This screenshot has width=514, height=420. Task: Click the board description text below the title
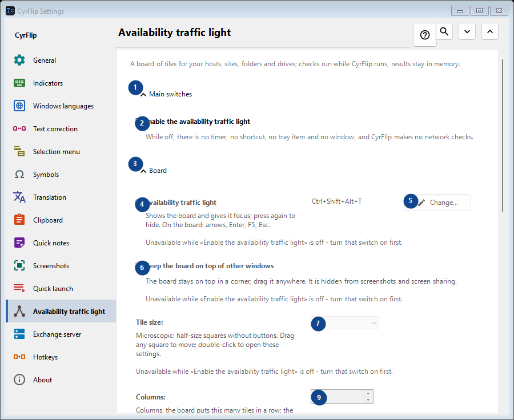coord(295,64)
